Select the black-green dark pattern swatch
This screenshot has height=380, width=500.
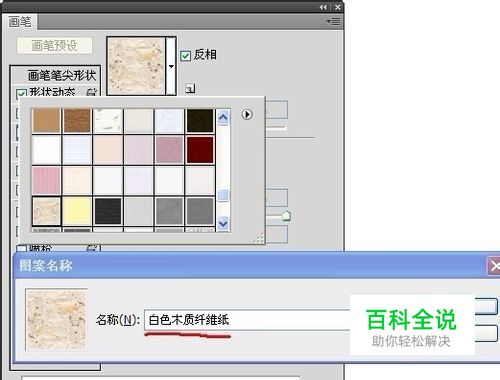200,120
